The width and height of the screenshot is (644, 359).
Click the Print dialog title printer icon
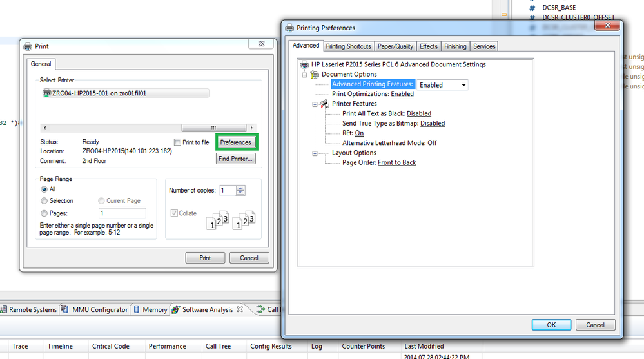point(28,46)
